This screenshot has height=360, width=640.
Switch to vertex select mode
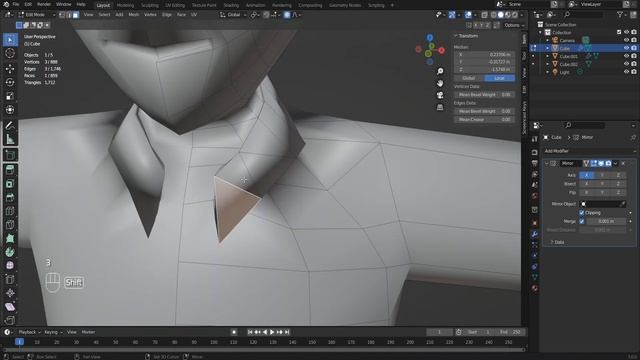62,15
